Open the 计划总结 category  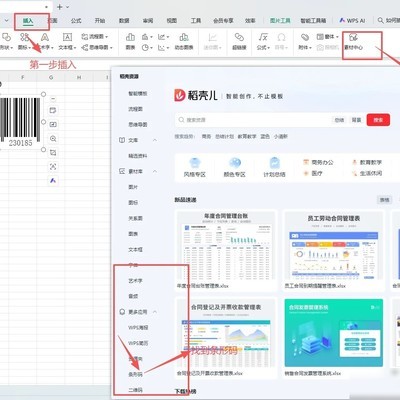click(274, 168)
